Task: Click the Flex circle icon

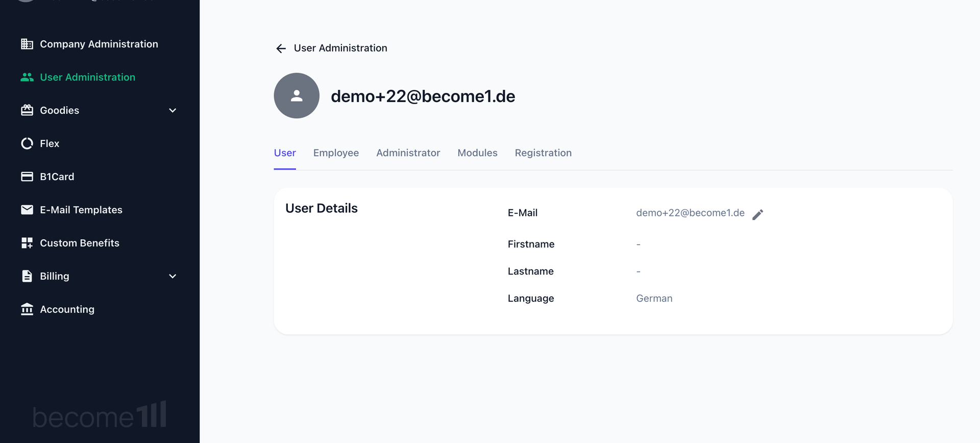Action: click(x=27, y=143)
